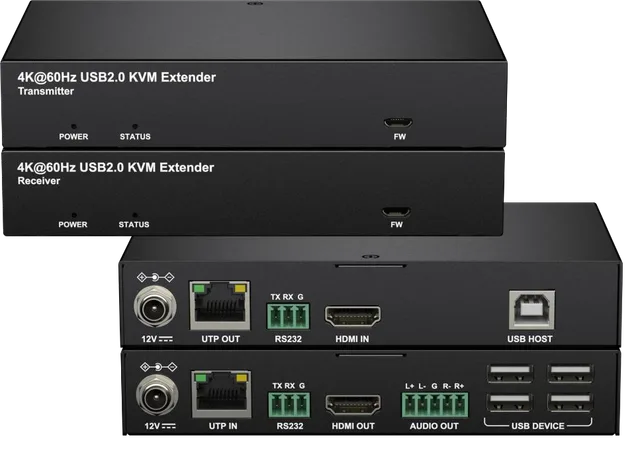Click the RS232 terminal block beside HDMI IN
The image size is (640, 452).
pos(289,316)
